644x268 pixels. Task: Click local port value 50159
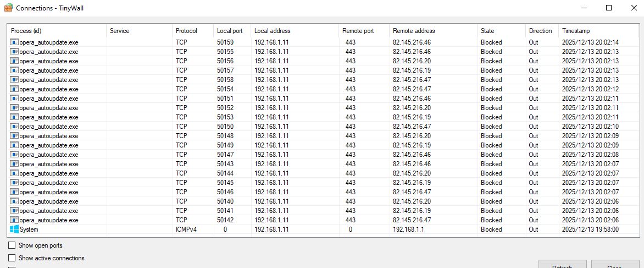pos(225,42)
